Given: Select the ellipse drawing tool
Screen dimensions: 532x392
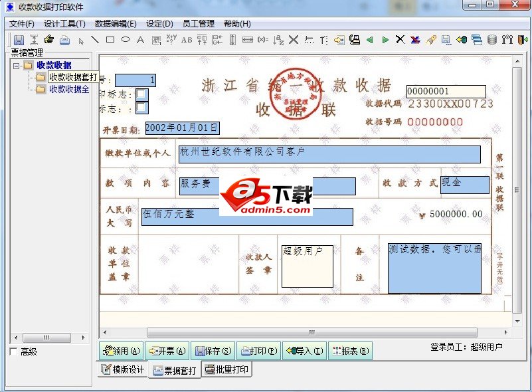Looking at the screenshot, I should 125,41.
